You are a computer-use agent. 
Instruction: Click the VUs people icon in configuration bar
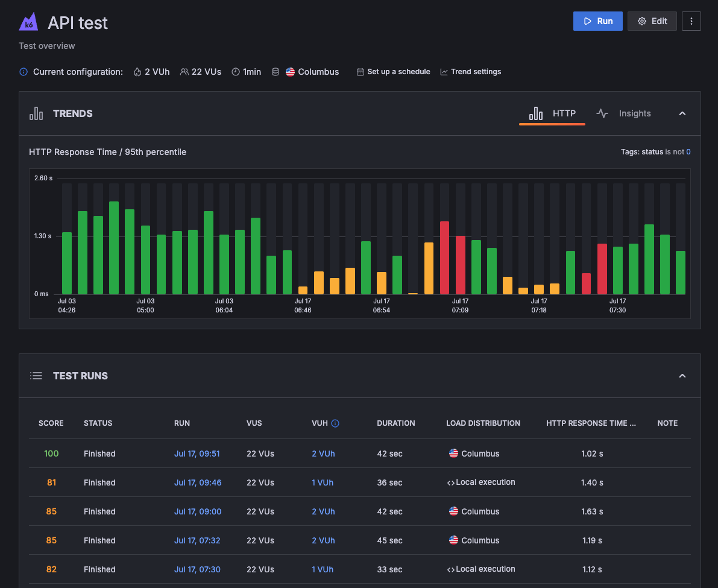coord(183,71)
